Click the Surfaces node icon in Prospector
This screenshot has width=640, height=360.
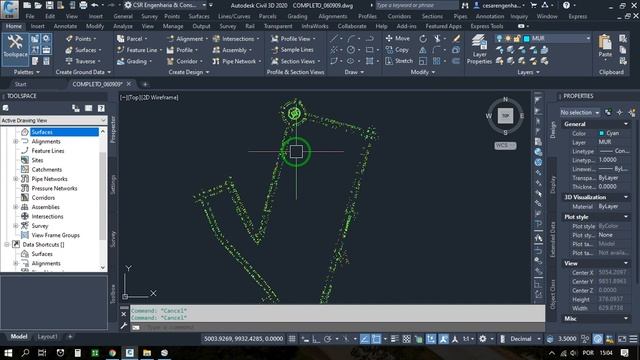tap(25, 132)
